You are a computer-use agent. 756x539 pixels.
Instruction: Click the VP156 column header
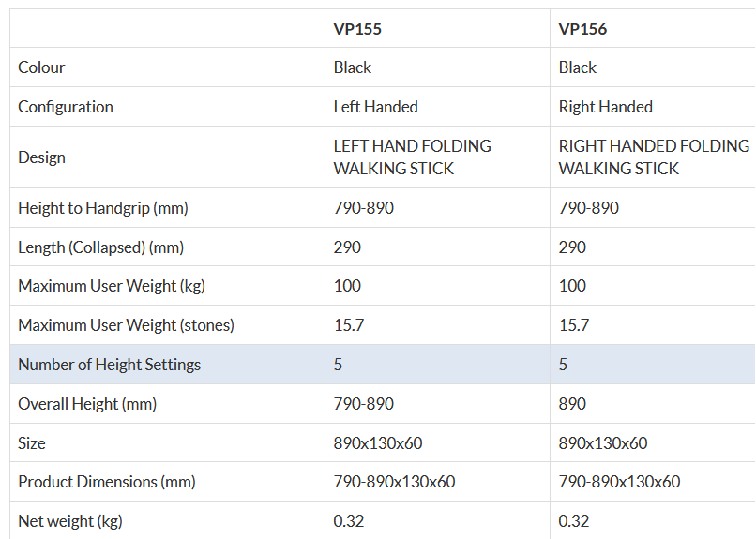[x=582, y=29]
